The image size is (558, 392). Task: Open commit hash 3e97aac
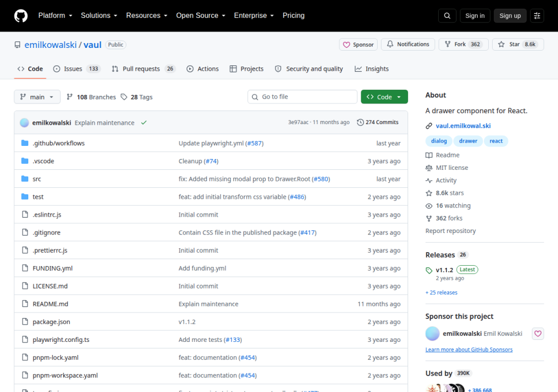point(298,122)
